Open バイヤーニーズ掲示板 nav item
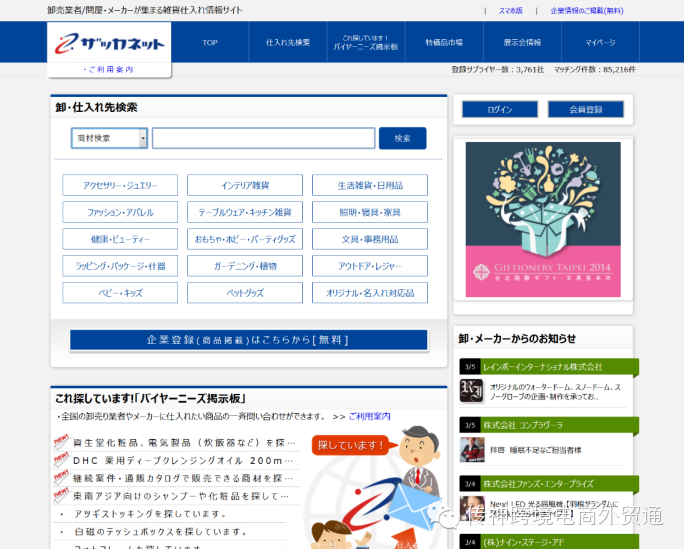The image size is (684, 549). 366,42
